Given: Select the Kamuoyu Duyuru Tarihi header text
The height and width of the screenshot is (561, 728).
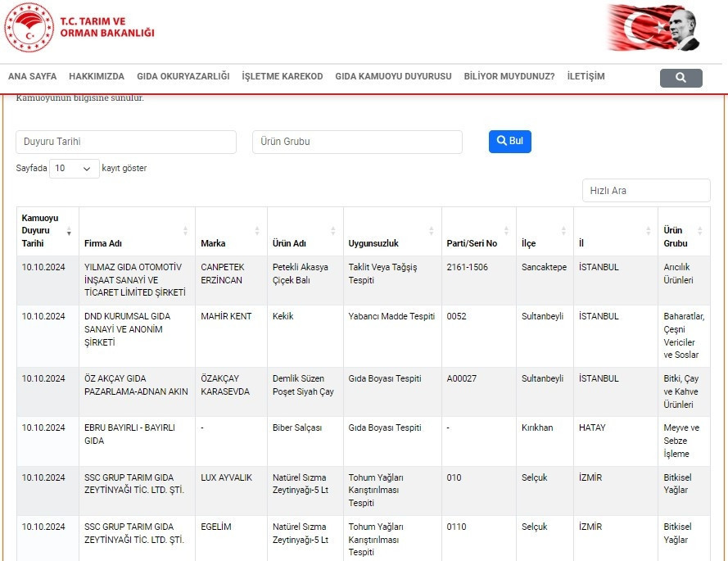Looking at the screenshot, I should [x=40, y=231].
